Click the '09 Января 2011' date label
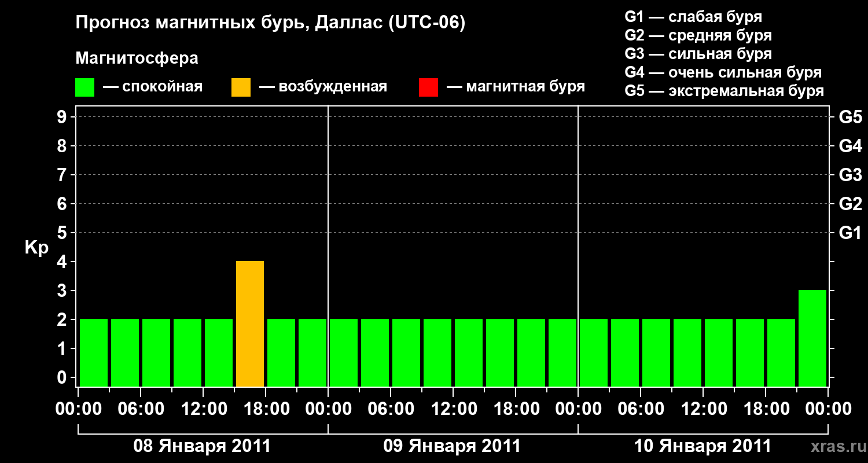 tap(452, 446)
